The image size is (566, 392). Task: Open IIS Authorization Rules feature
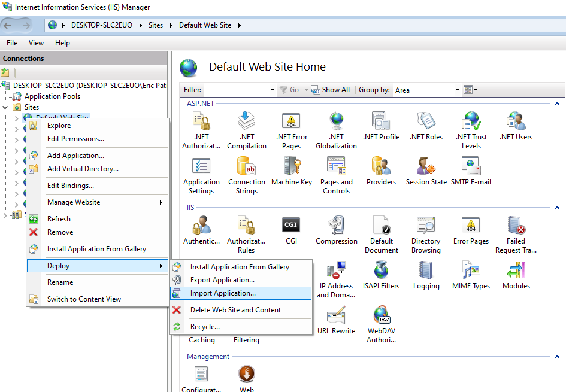[x=247, y=235]
